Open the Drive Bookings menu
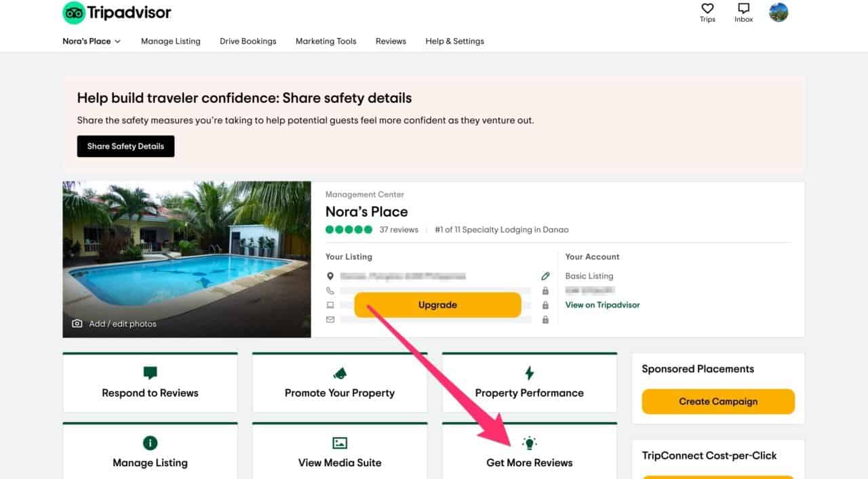Screen dimensions: 868x479 [x=248, y=41]
